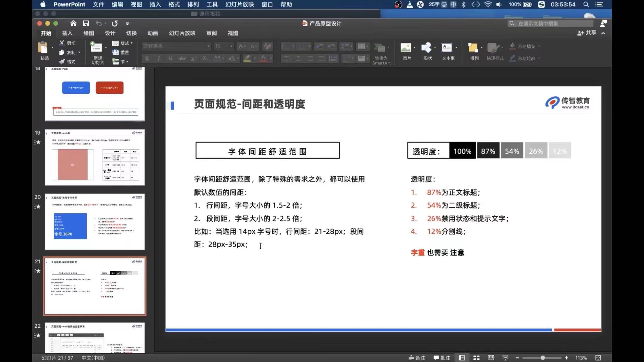
Task: Open the 形状 shapes icon
Action: pos(426,48)
